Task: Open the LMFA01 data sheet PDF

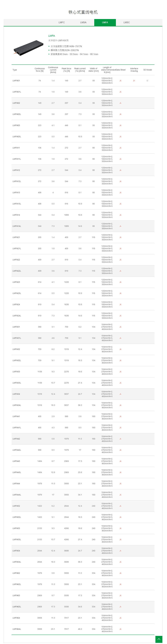Action: tap(120, 80)
